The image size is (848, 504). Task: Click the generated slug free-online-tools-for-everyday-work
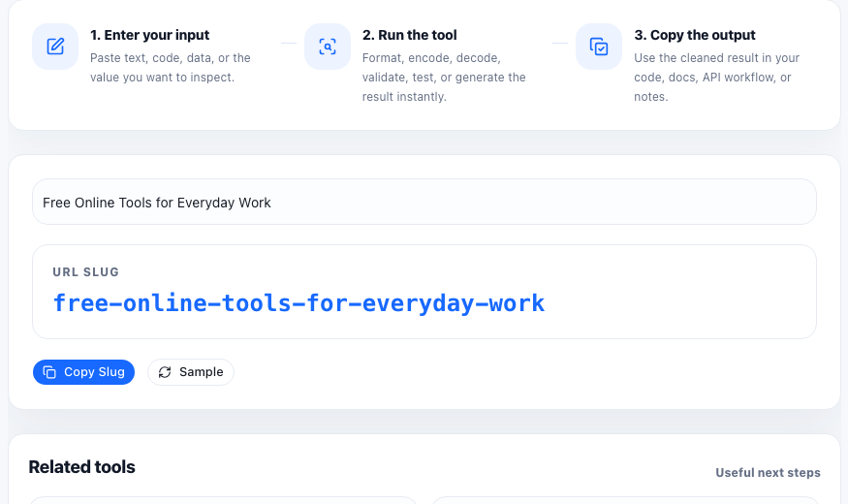[298, 302]
